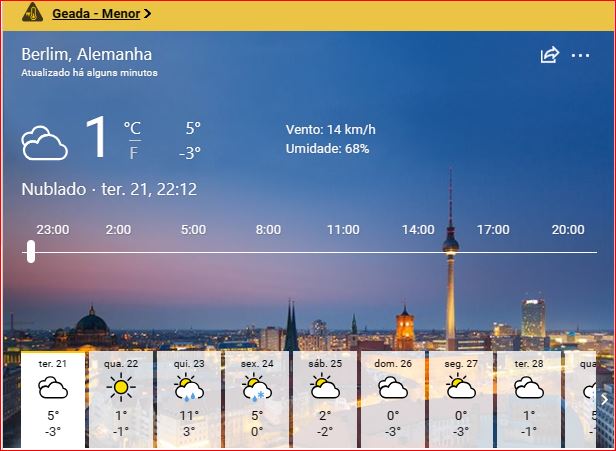Click the partly sunny icon for sáb. 25
616x451 pixels.
click(x=325, y=387)
